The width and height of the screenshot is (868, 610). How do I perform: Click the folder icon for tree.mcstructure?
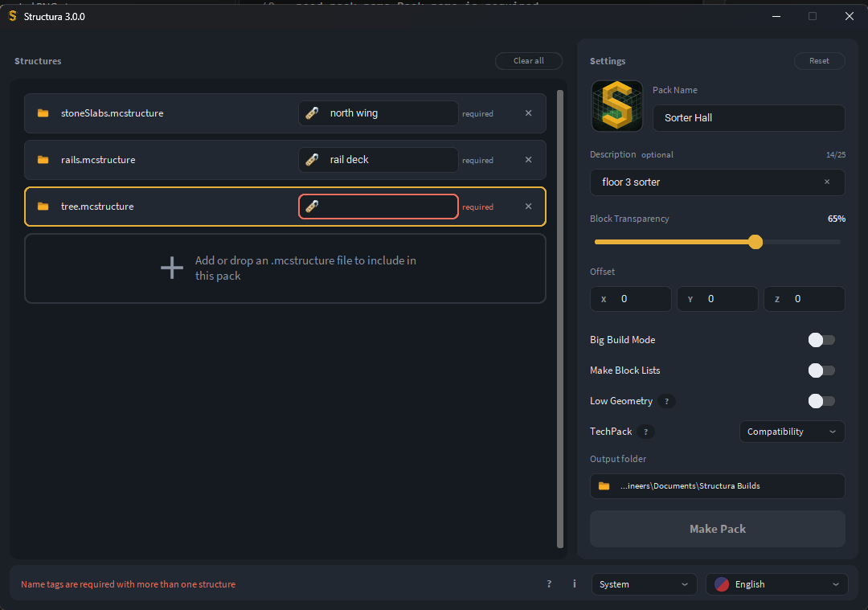pos(43,206)
